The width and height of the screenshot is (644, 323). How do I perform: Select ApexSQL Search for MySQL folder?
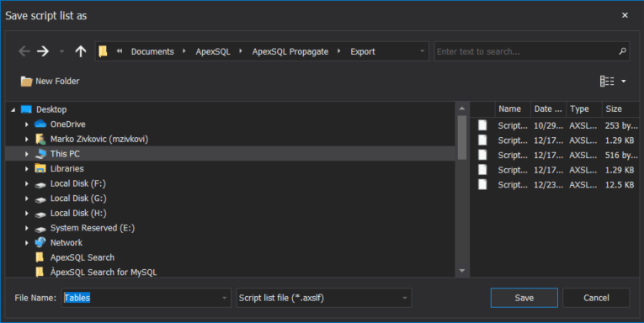[x=104, y=272]
